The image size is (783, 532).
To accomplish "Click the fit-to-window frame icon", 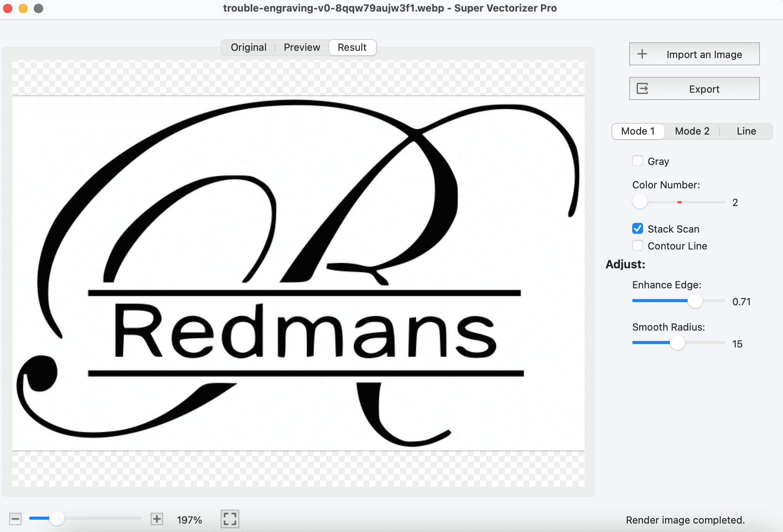I will click(230, 519).
